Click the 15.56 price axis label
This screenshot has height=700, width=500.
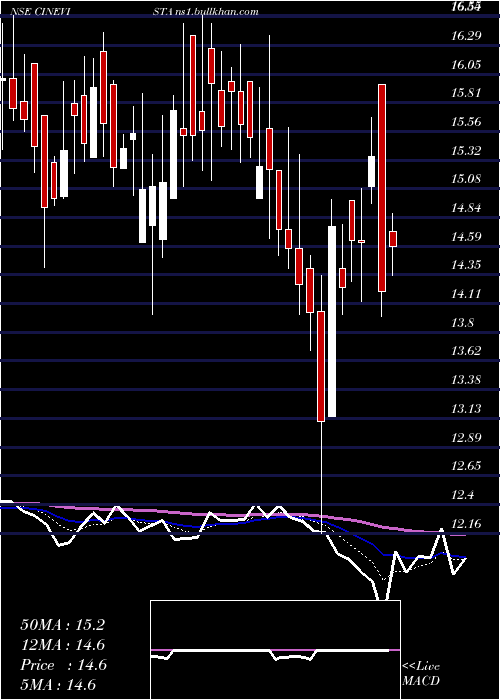coord(466,122)
